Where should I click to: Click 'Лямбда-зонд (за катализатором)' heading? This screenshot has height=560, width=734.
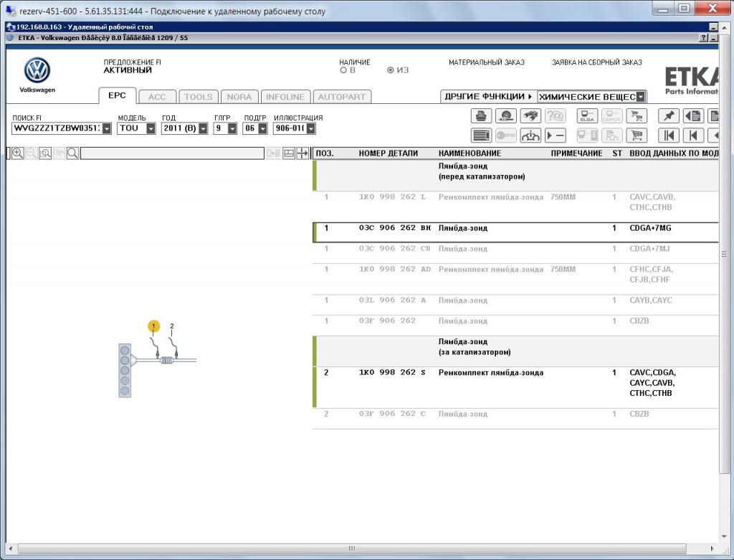(x=475, y=347)
